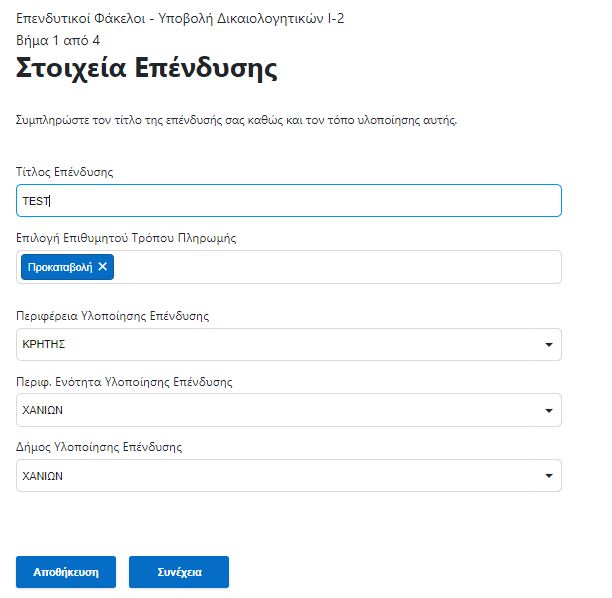This screenshot has height=598, width=612.
Task: Click the Δήμος Υλοποίησης Επένδυσης label
Action: [99, 447]
